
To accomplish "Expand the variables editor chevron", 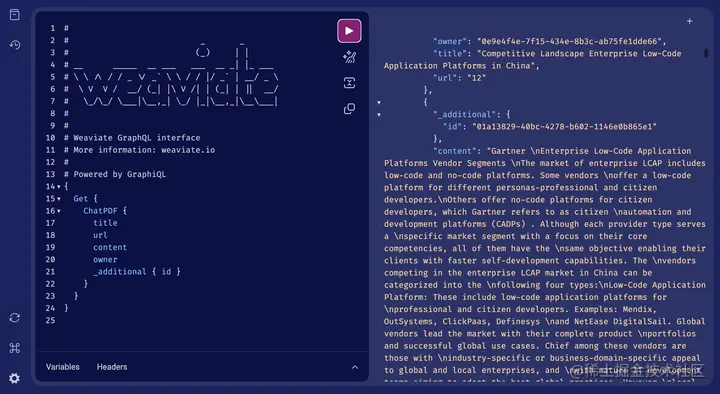I will coord(354,367).
